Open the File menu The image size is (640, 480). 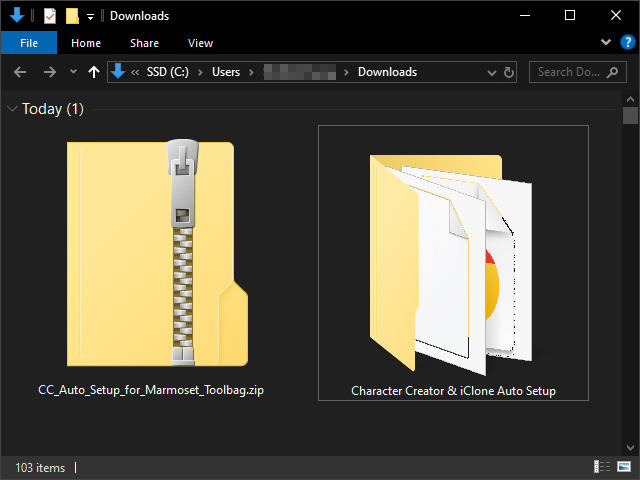click(29, 43)
